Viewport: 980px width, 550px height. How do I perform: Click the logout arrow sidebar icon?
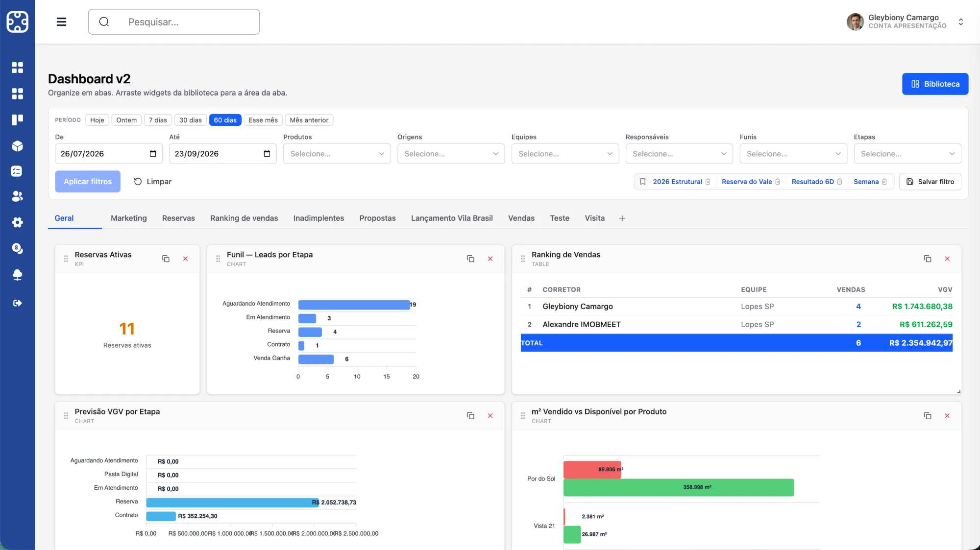[18, 303]
